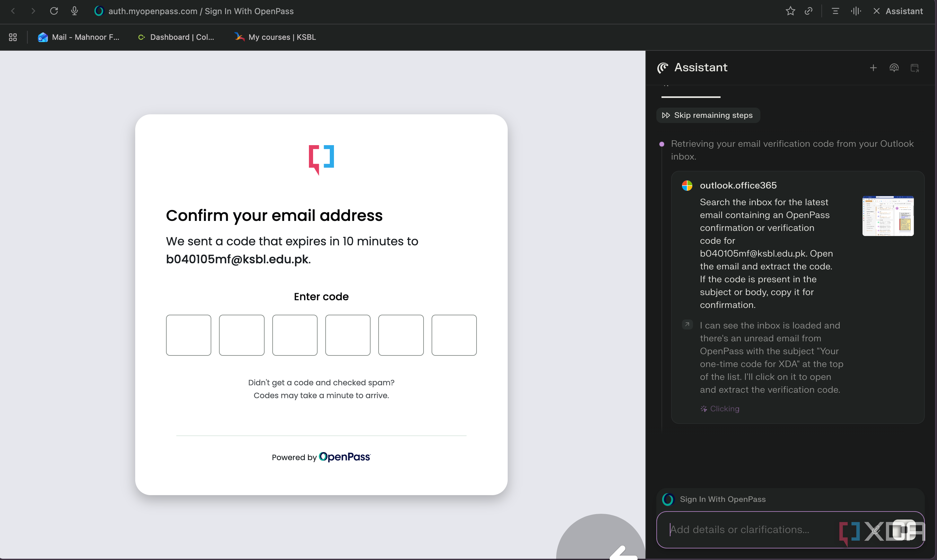Open the Dashboard bookmark

pos(176,37)
